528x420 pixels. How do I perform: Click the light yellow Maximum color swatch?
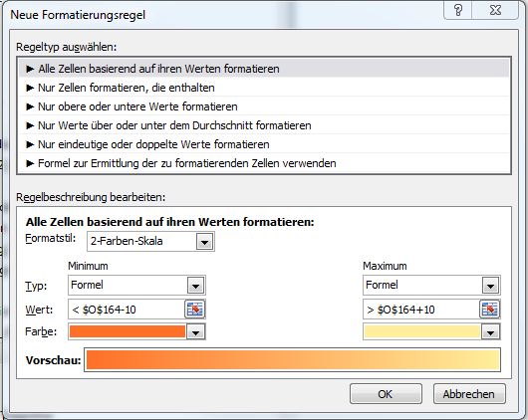pos(422,331)
